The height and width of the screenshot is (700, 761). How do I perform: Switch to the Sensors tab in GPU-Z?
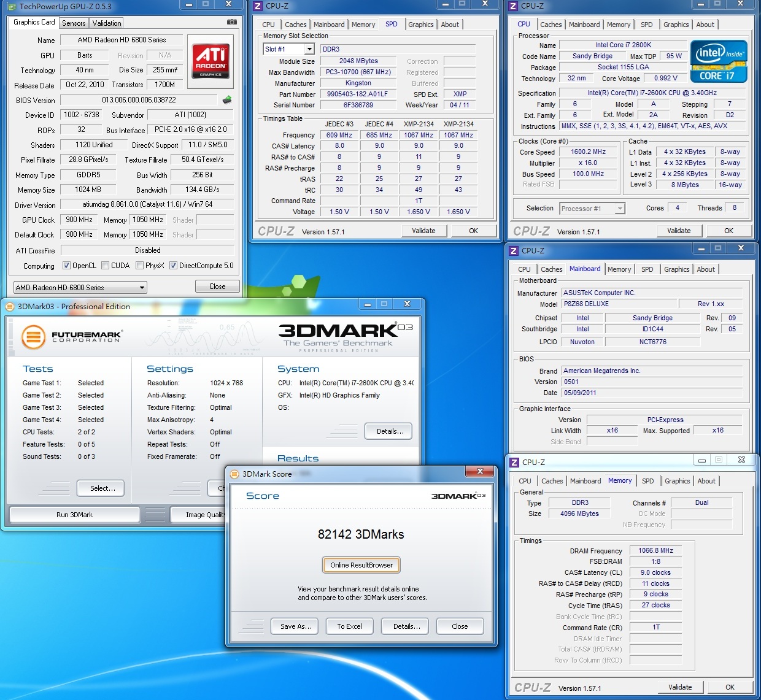point(74,23)
